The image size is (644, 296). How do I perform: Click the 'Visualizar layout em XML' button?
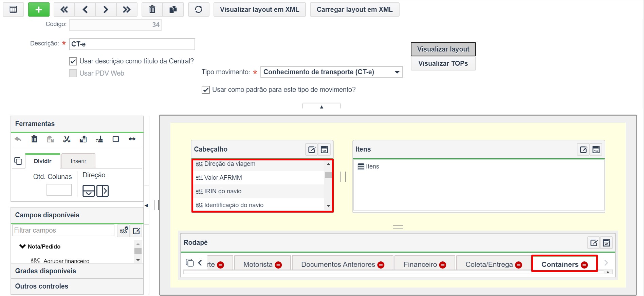[x=260, y=9]
